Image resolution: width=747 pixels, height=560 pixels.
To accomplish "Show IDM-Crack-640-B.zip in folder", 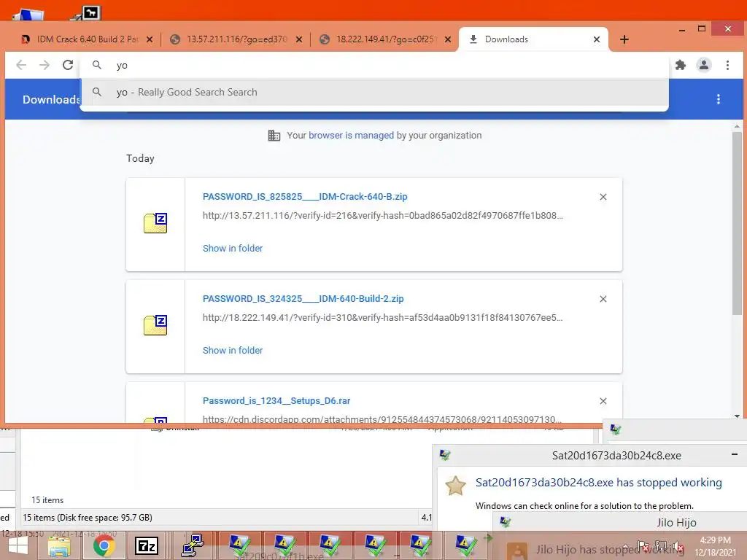I will [233, 248].
